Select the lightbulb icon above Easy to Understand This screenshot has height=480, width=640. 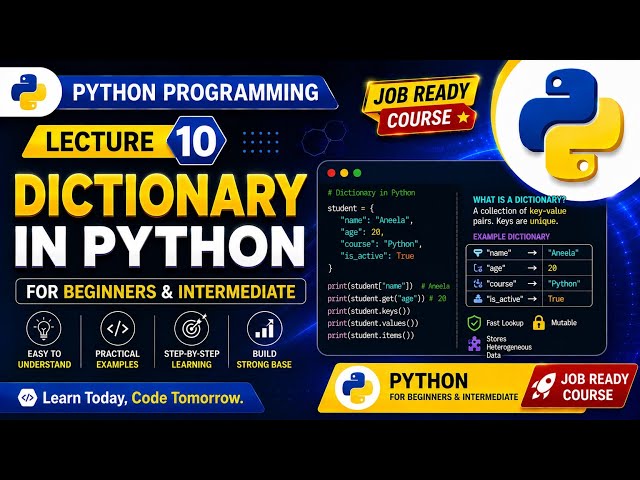pyautogui.click(x=44, y=329)
